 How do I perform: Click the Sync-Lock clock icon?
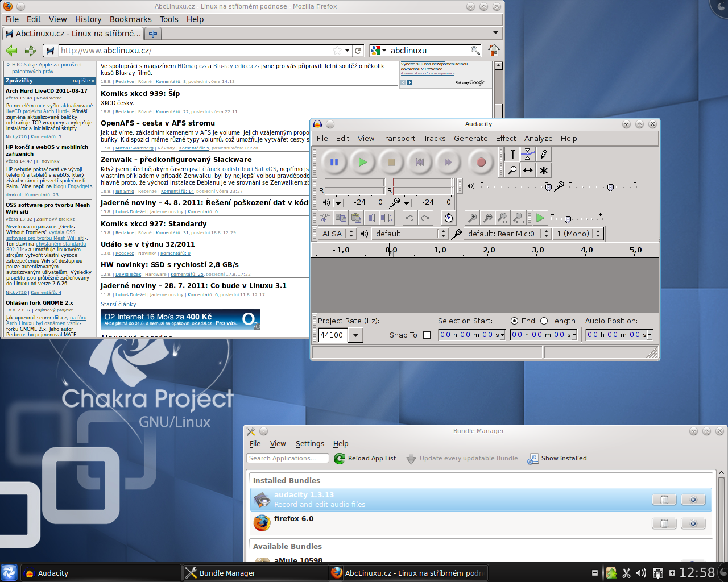click(449, 218)
